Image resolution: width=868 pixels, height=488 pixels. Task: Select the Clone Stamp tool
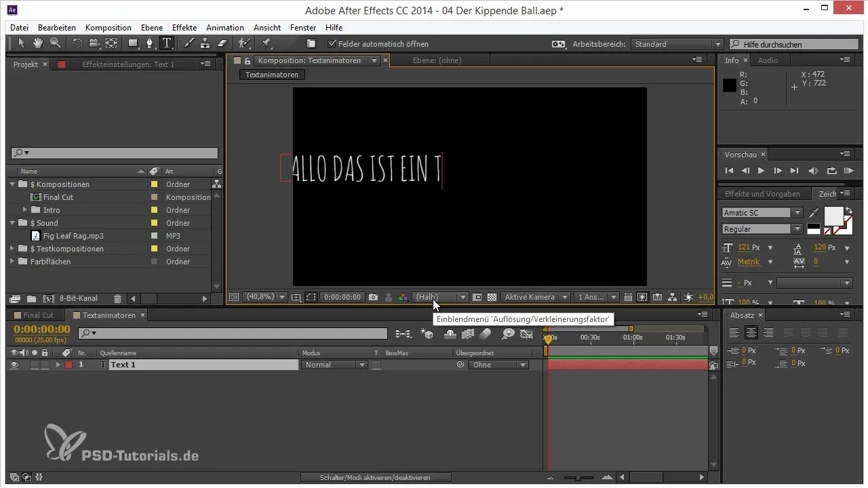(205, 43)
